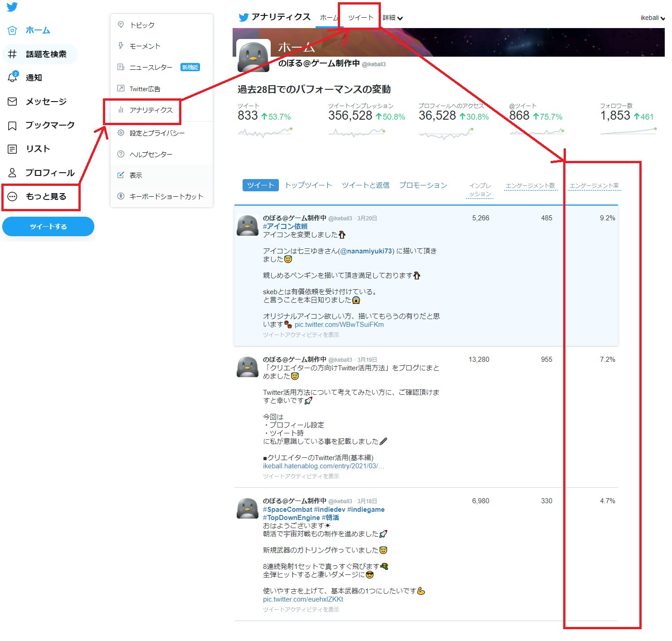Screen dimensions: 672x641
Task: Open the @nanamiyuki73 mention link
Action: click(x=366, y=251)
